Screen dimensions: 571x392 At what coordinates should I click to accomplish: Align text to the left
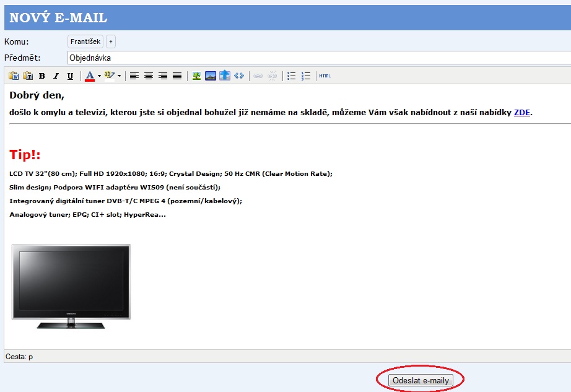click(134, 76)
